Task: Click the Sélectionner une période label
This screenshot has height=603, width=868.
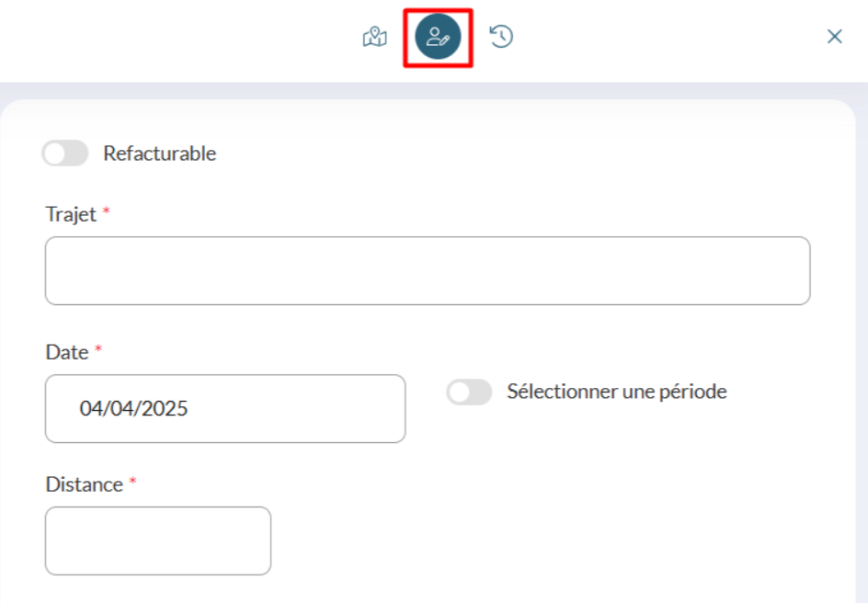Action: [617, 392]
